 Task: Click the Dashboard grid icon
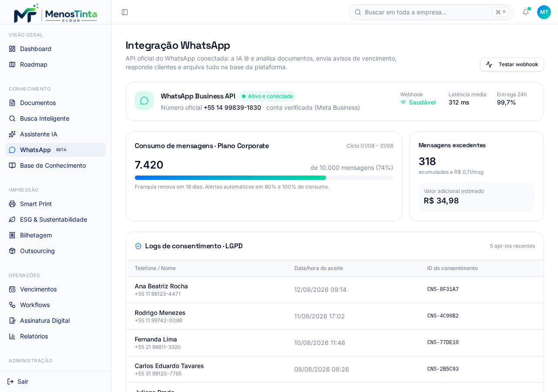coord(12,49)
